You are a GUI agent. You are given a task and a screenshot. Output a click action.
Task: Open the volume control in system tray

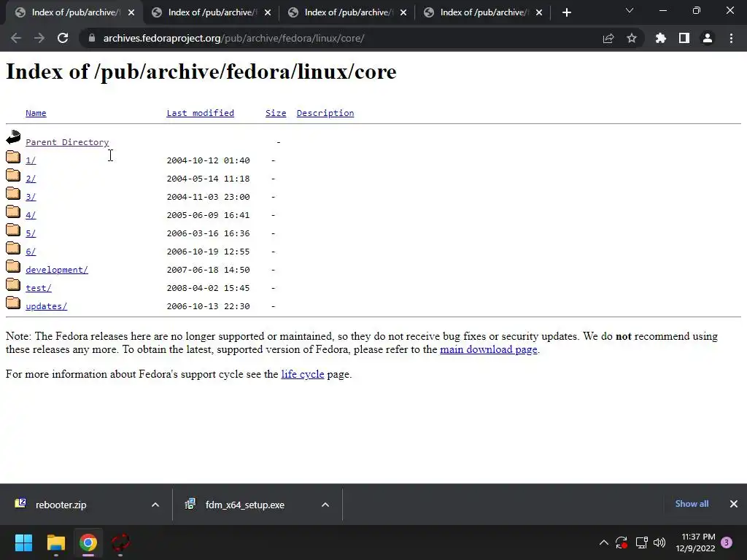pyautogui.click(x=659, y=542)
